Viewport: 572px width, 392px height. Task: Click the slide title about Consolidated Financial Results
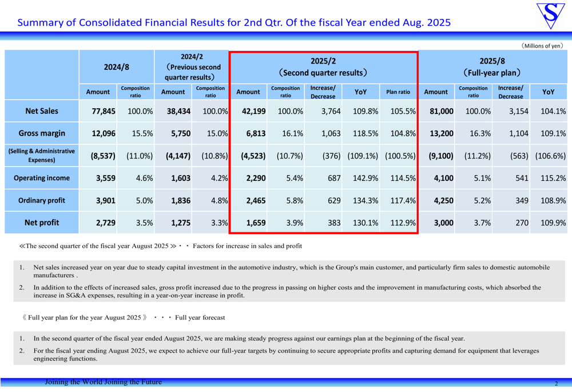click(x=234, y=23)
